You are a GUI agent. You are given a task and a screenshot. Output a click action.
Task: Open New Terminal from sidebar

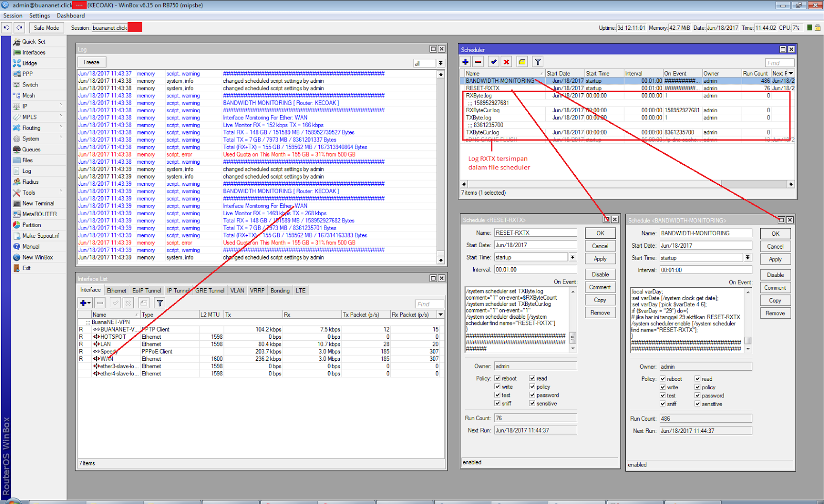[35, 203]
